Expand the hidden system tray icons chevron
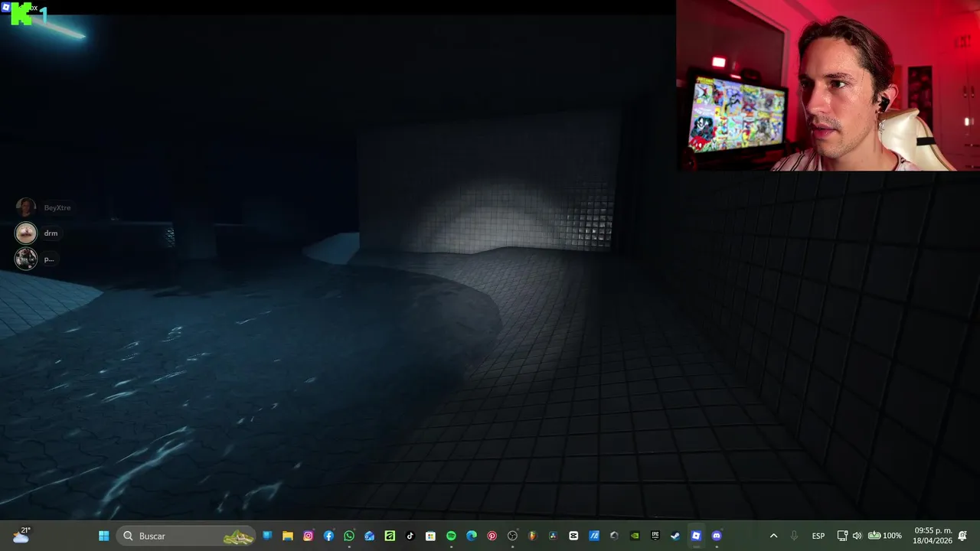This screenshot has width=980, height=551. (773, 536)
